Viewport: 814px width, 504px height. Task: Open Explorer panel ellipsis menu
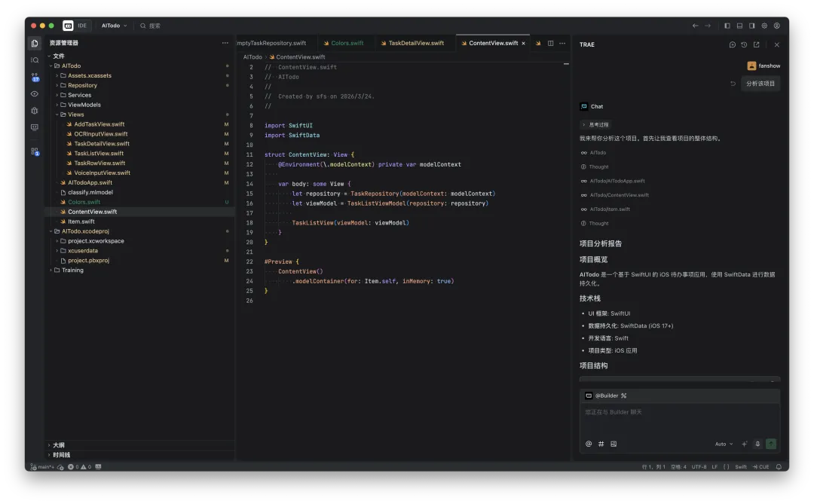click(x=225, y=43)
